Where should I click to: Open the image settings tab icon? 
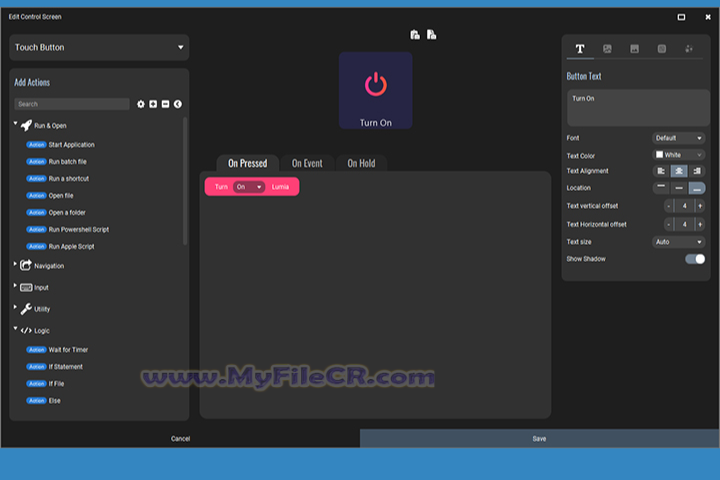(x=607, y=49)
